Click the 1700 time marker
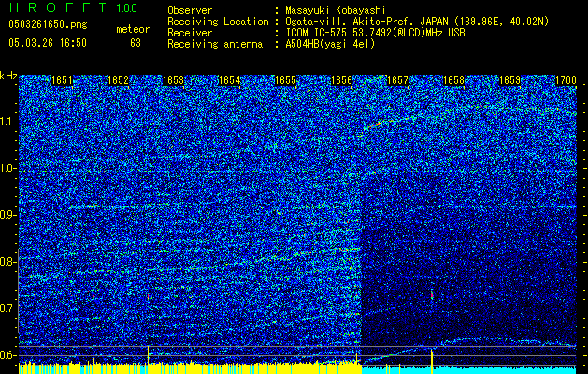 click(566, 80)
